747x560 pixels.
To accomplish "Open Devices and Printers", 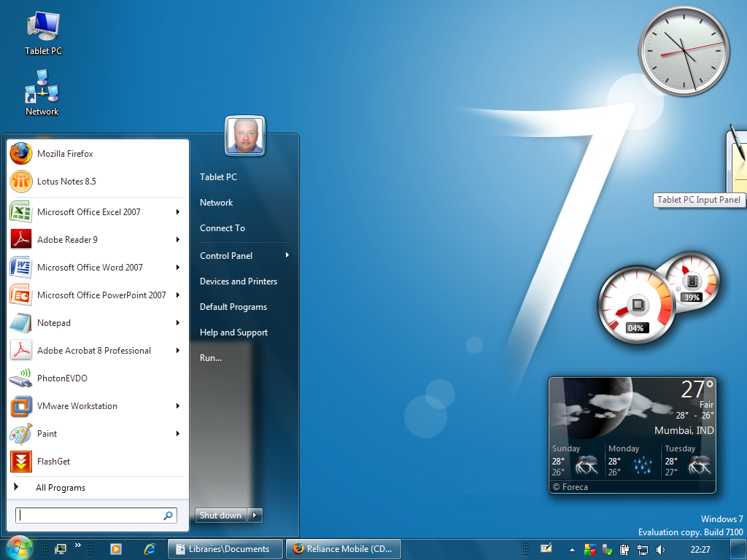I will [239, 281].
